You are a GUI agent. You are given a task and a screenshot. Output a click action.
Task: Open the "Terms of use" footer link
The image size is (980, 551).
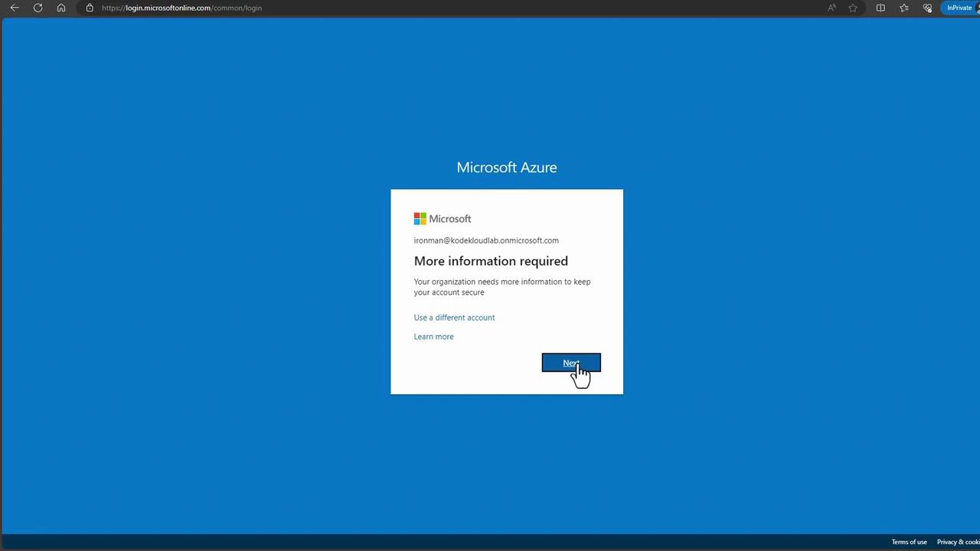coord(909,542)
